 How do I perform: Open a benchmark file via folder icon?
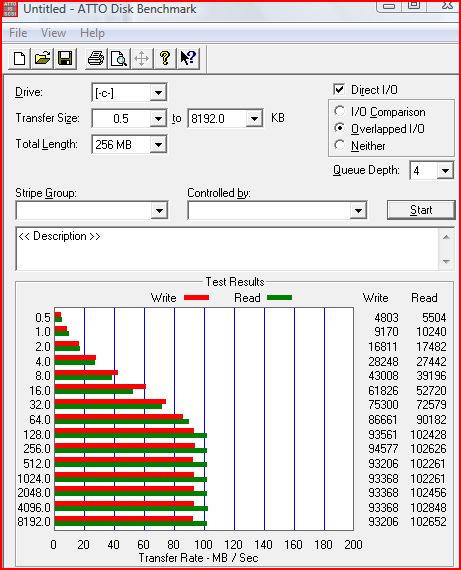(x=42, y=58)
